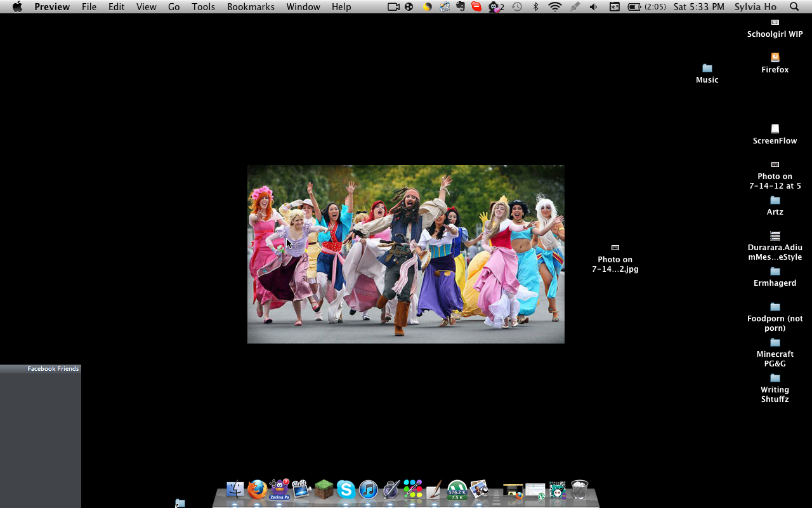Viewport: 812px width, 508px height.
Task: Launch Minecraft grass block in the Dock
Action: (324, 489)
